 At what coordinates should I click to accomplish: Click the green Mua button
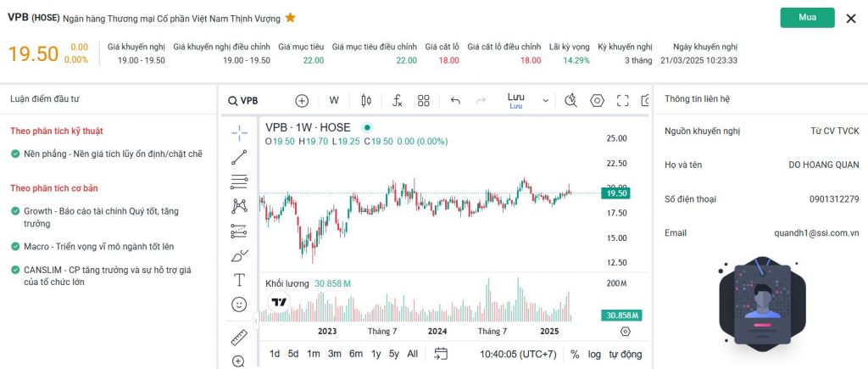coord(807,18)
